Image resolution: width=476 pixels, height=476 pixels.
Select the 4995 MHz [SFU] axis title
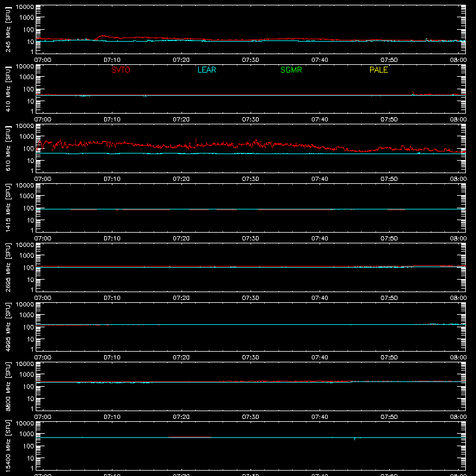coord(8,327)
